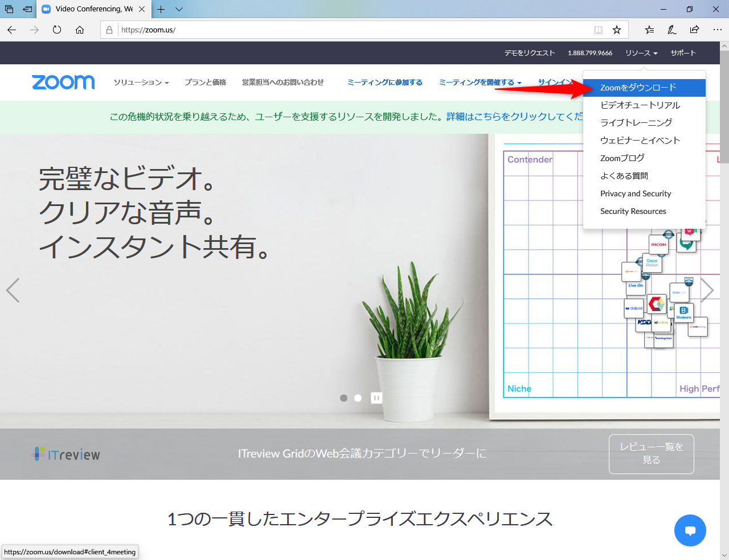This screenshot has height=560, width=729.
Task: Pause the carousel slideshow
Action: point(376,398)
